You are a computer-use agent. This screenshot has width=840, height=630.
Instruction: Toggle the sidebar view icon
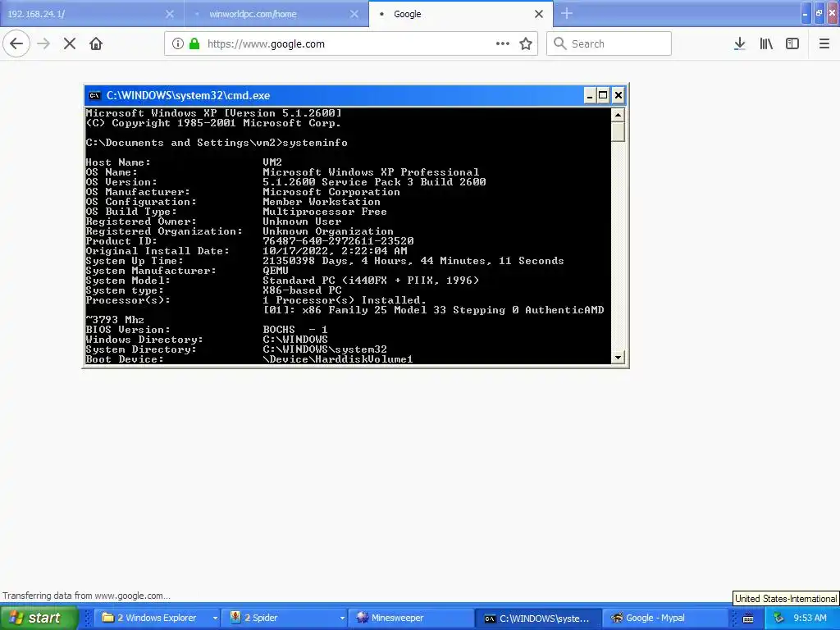792,43
